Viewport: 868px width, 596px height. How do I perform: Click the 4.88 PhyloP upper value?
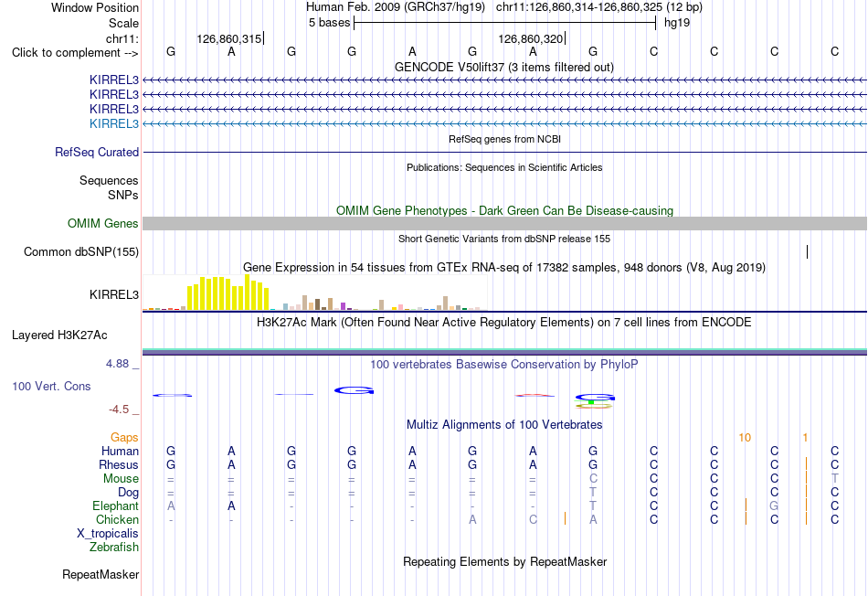(x=117, y=364)
